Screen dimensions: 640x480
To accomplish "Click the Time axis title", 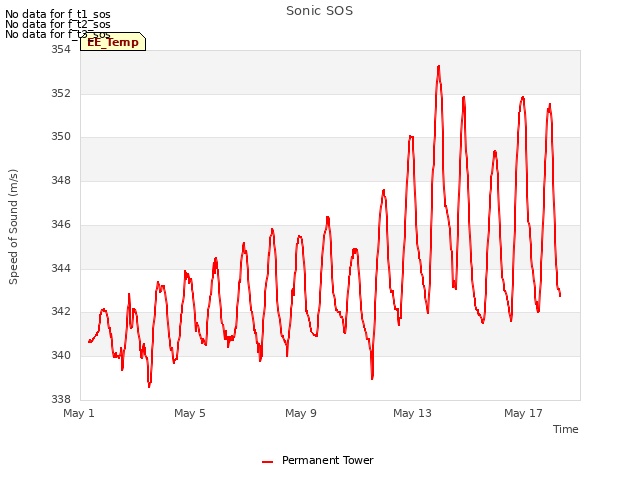I will pyautogui.click(x=565, y=429).
